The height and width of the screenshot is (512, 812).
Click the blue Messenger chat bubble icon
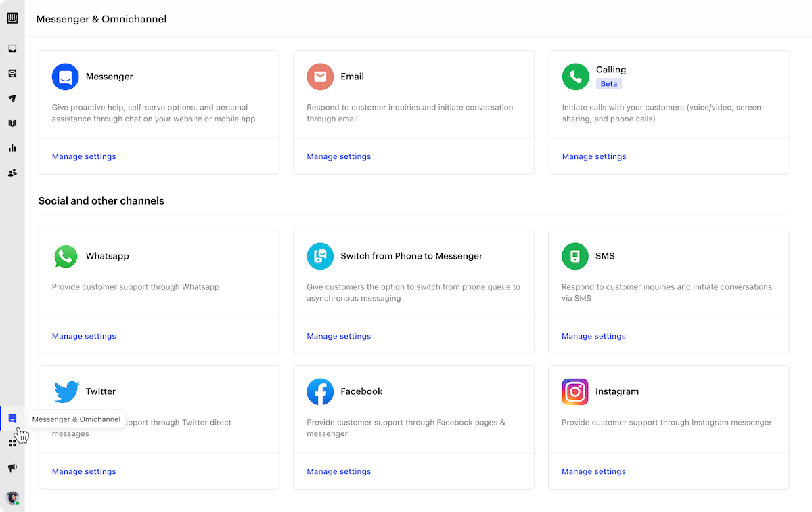(65, 77)
